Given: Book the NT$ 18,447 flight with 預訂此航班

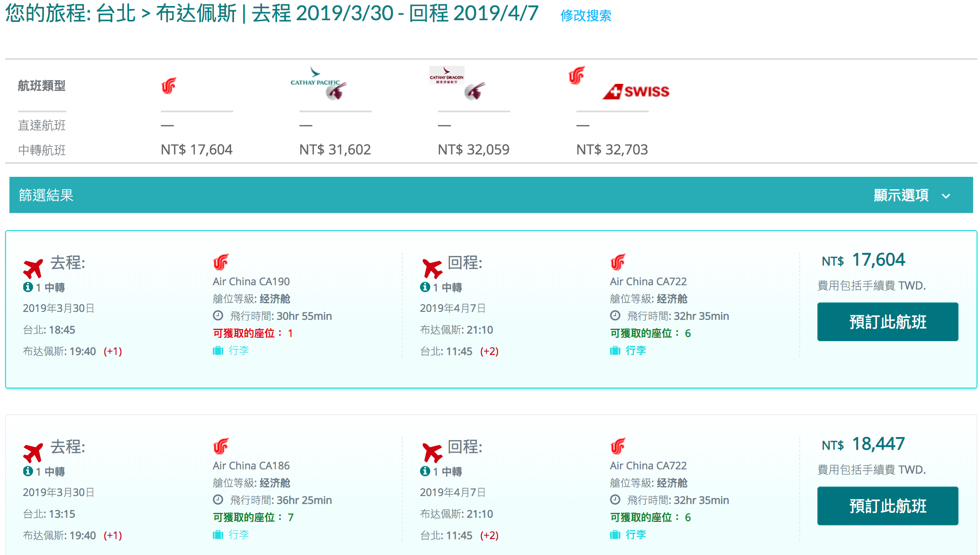Looking at the screenshot, I should [888, 506].
